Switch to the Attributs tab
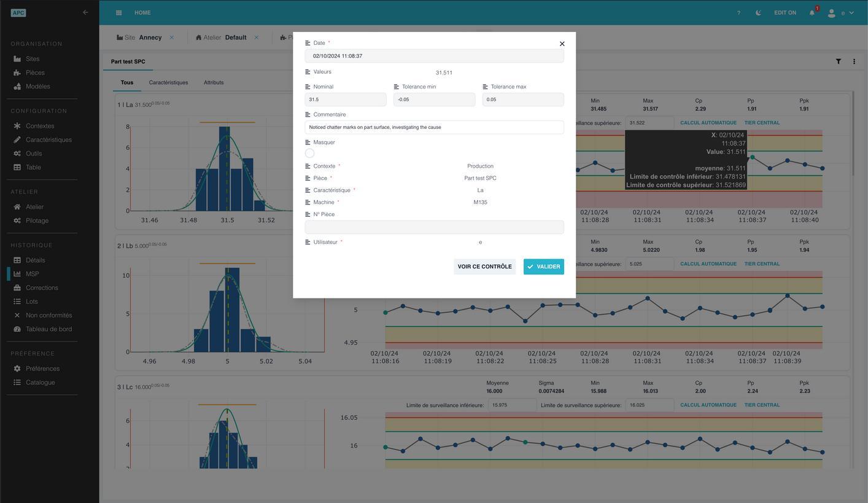868x503 pixels. [x=214, y=82]
